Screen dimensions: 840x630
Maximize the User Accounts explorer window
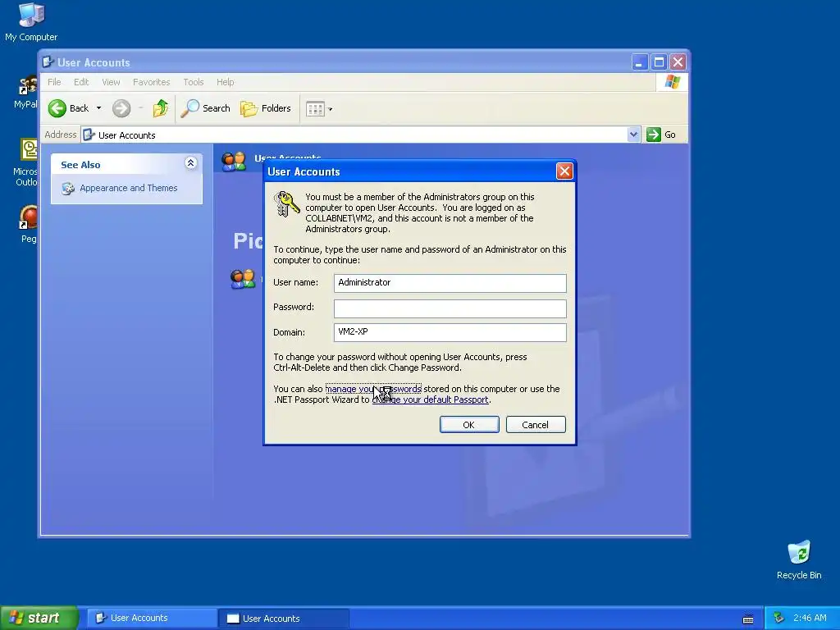[659, 62]
